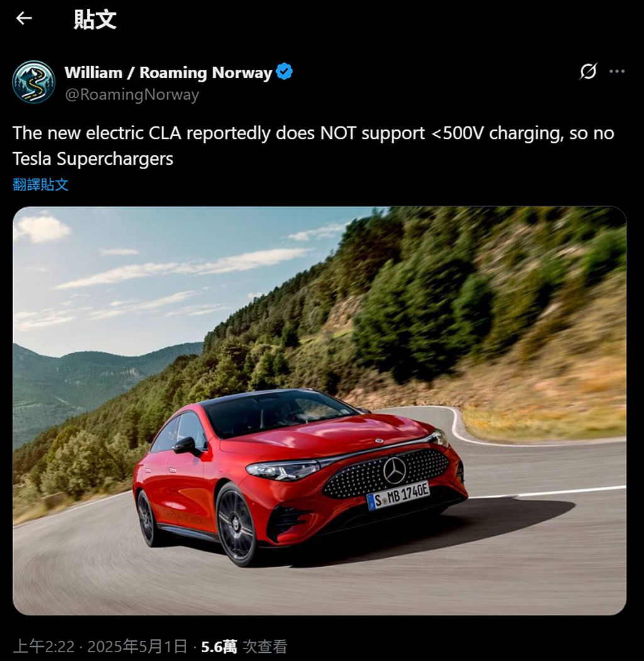Viewport: 644px width, 661px height.
Task: Translate the post via 翻譯貼文
Action: pos(40,185)
